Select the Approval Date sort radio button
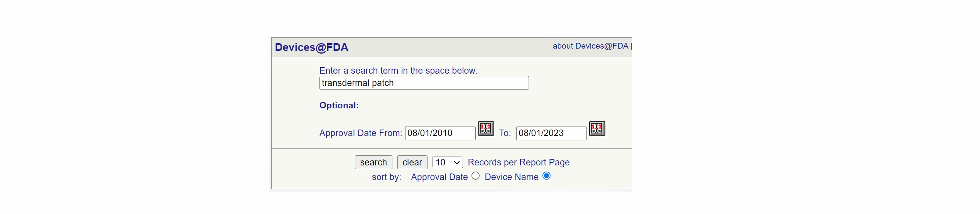Screen dimensions: 980x214 coord(476,176)
